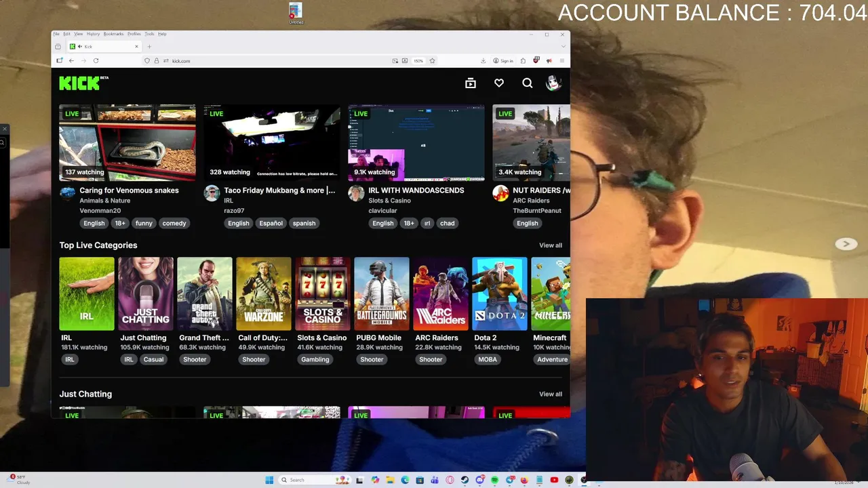Click the Español tag on razo97 stream

271,223
